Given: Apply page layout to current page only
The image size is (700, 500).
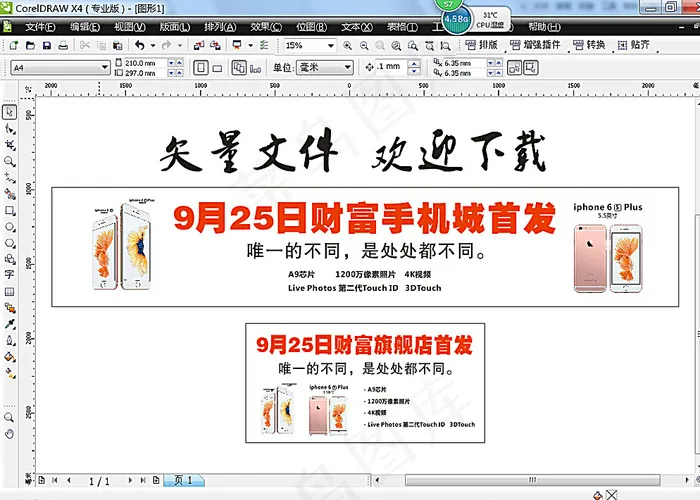Looking at the screenshot, I should (255, 68).
